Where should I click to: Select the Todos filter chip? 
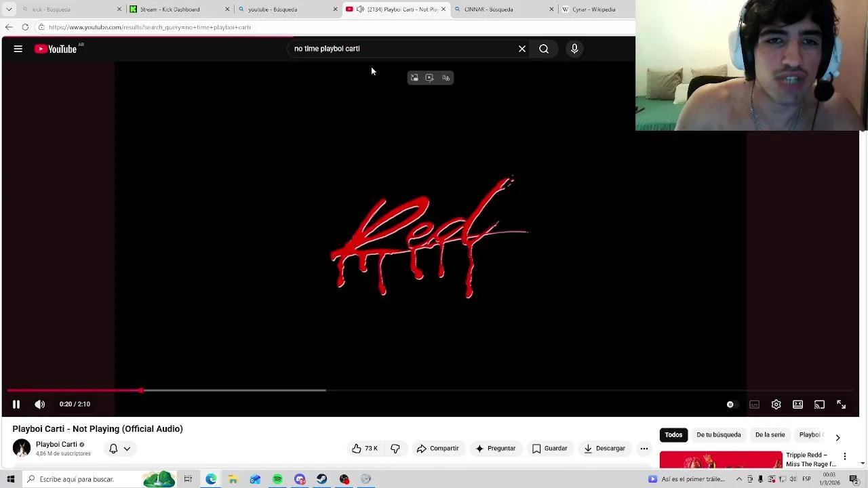click(673, 435)
